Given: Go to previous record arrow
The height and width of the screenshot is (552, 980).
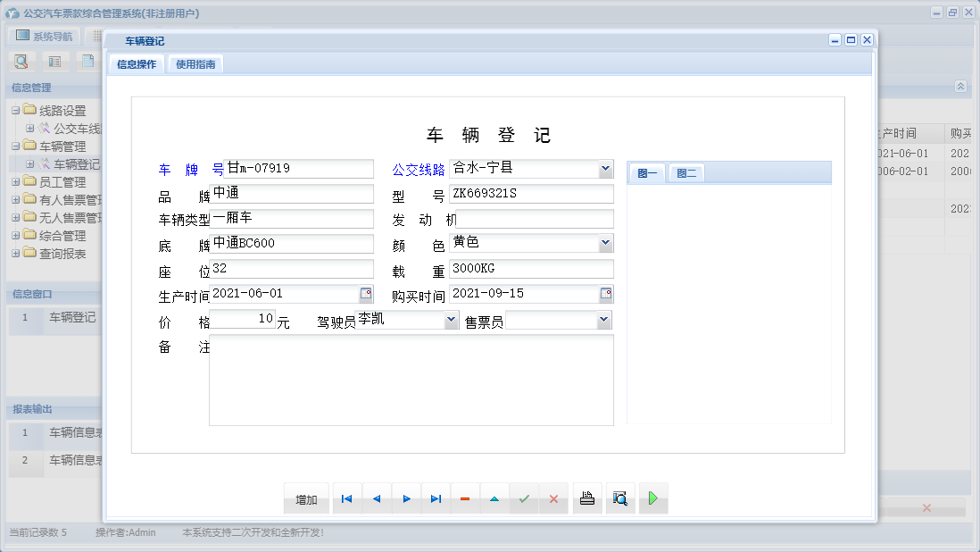Looking at the screenshot, I should [x=377, y=498].
